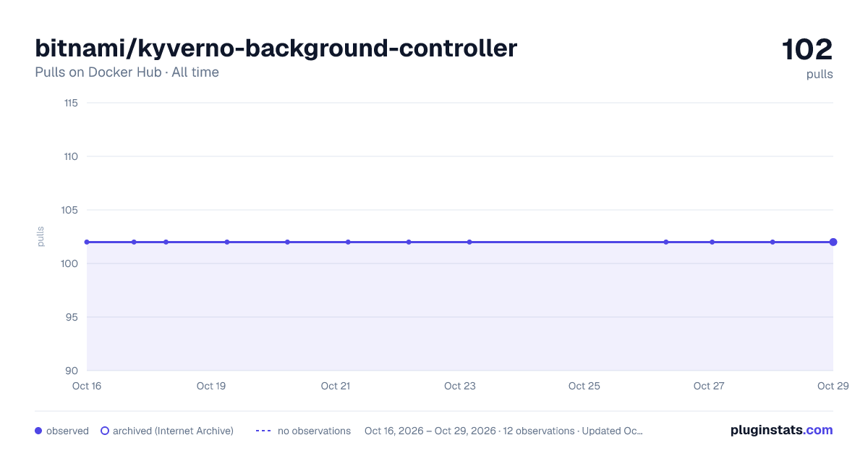Click the Oct 19 x-axis label
868x456 pixels.
211,386
